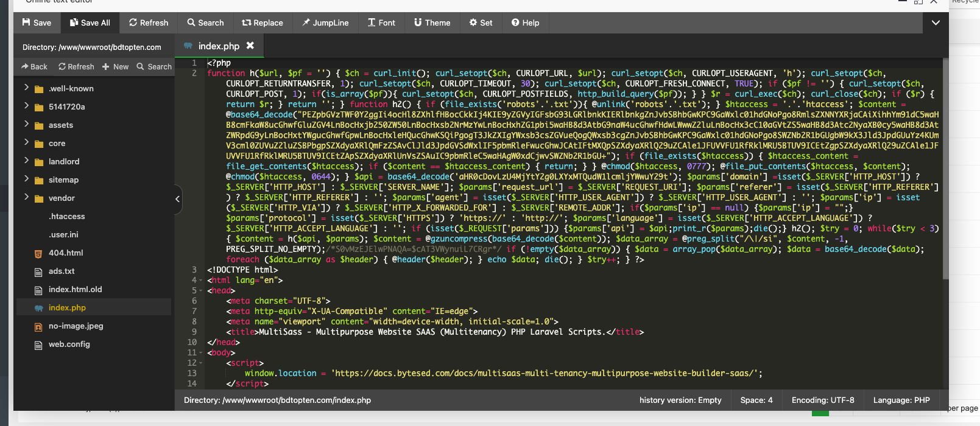Click the core folder icon

[x=39, y=144]
